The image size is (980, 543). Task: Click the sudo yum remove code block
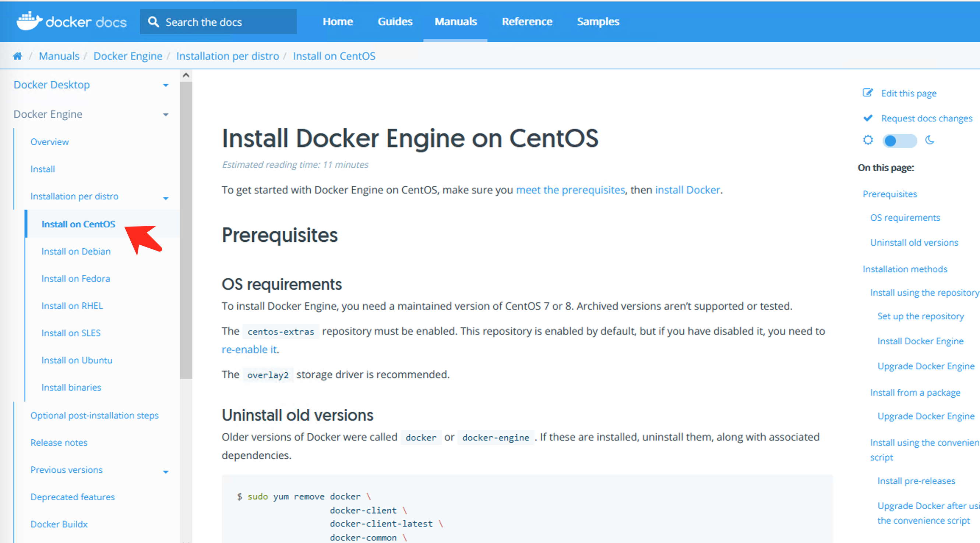tap(527, 509)
